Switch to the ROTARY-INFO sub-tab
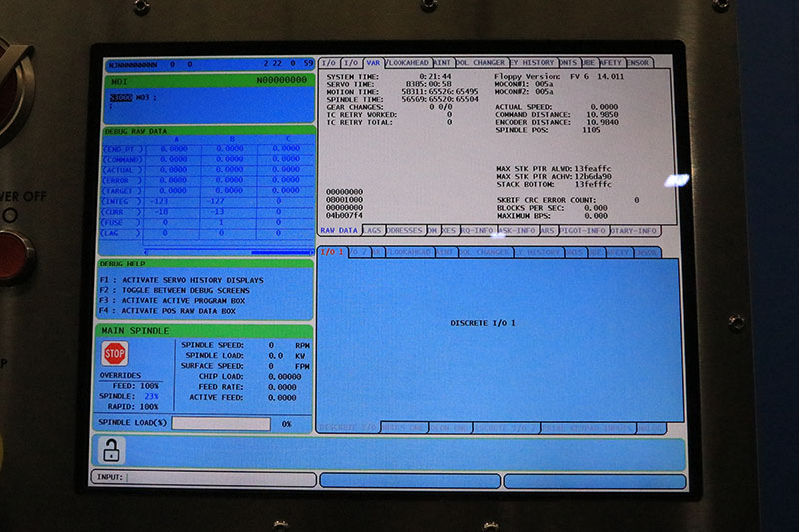This screenshot has width=799, height=532. 634,230
